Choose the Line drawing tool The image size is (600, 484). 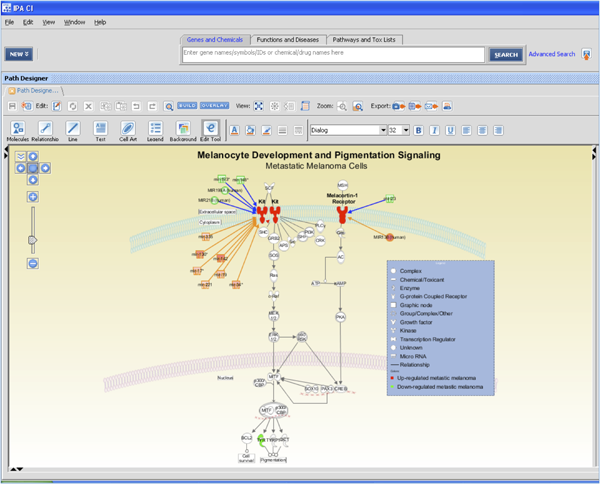73,131
